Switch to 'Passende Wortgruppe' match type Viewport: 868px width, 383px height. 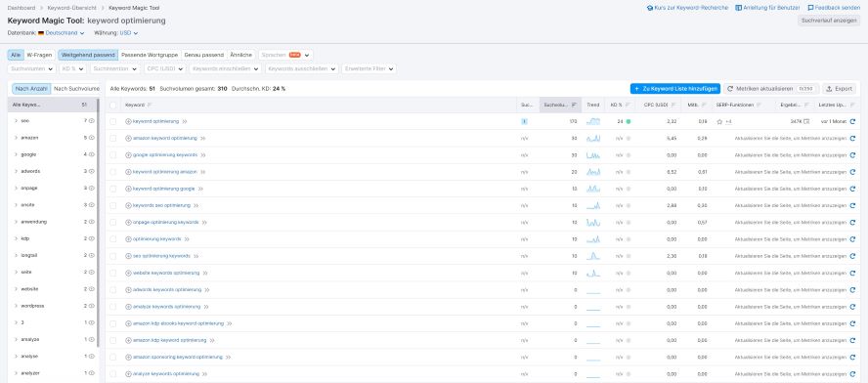click(x=150, y=56)
